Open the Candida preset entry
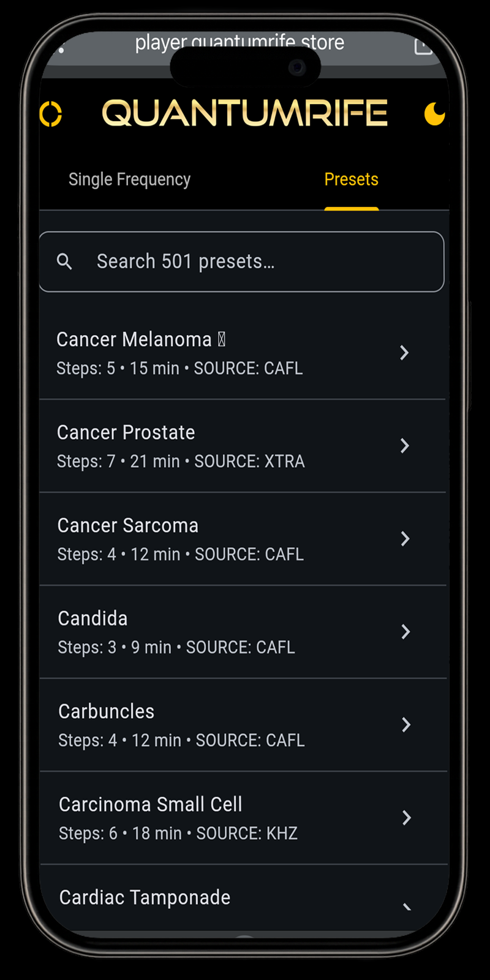Image resolution: width=490 pixels, height=980 pixels. [x=93, y=619]
